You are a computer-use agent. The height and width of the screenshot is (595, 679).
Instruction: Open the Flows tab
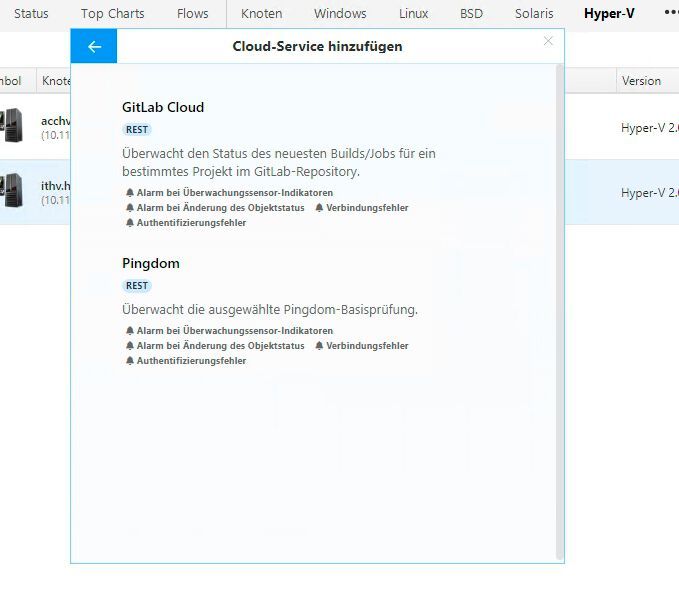pyautogui.click(x=192, y=13)
